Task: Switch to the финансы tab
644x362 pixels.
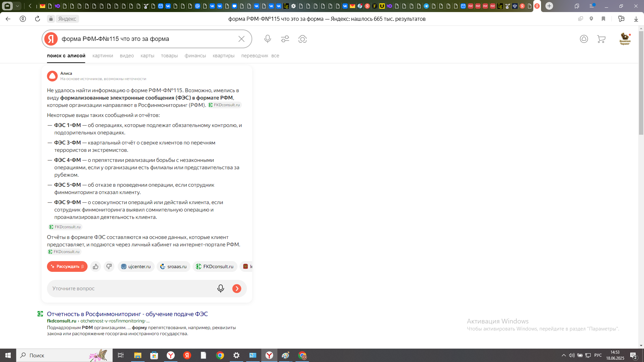Action: (x=195, y=56)
